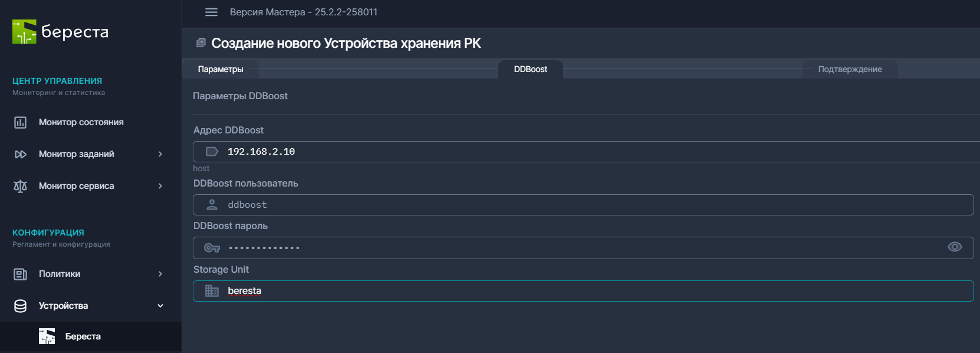Screen dimensions: 980x353
Task: Open the hamburger menu at the top
Action: point(211,12)
